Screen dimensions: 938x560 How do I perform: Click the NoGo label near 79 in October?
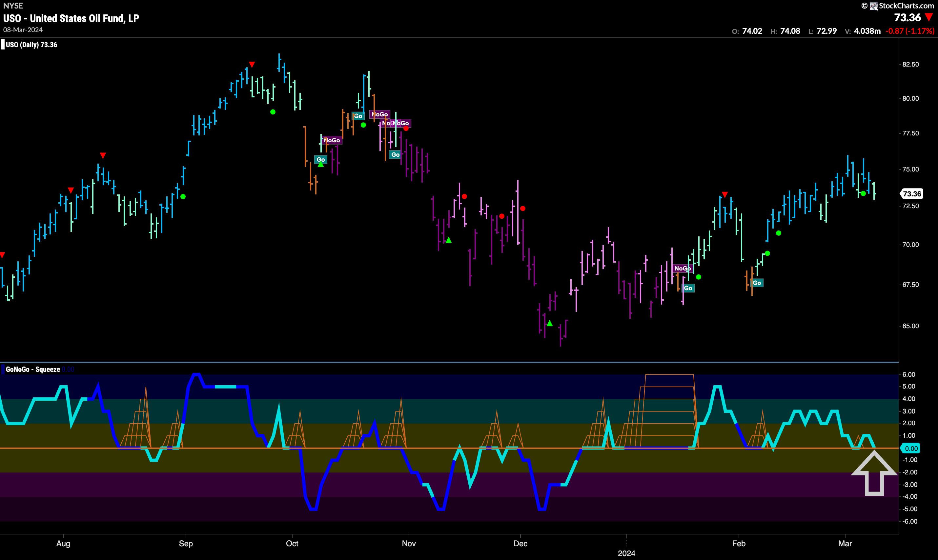[379, 114]
